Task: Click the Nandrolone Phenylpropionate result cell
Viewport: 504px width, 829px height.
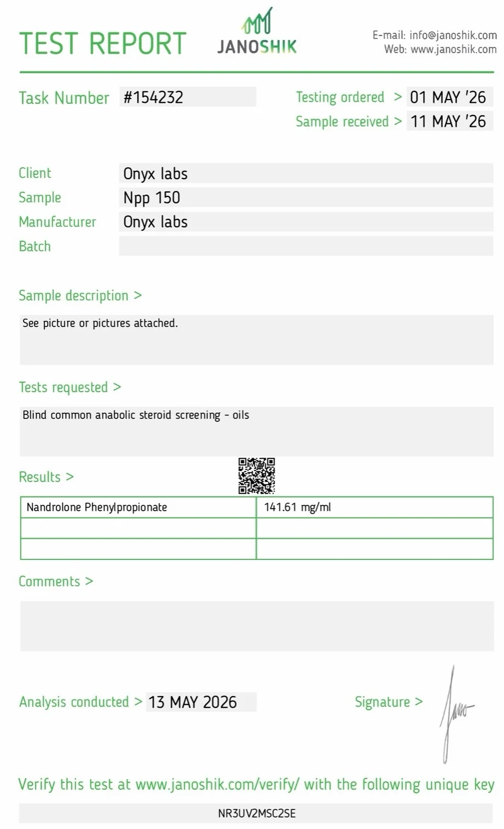Action: 138,507
